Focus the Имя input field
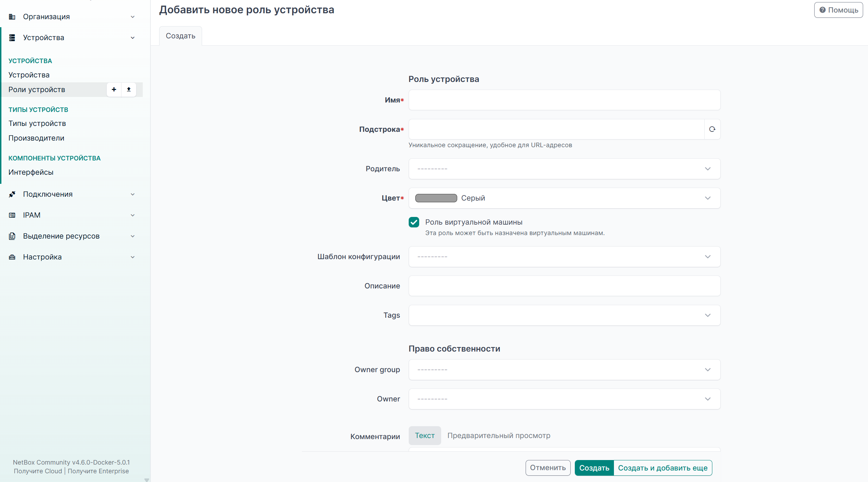 click(x=564, y=100)
